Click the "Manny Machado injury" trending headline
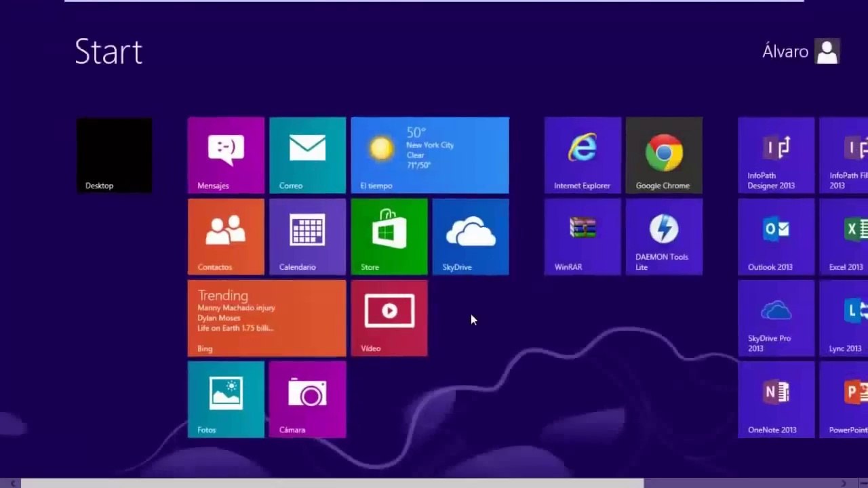The image size is (868, 488). coord(236,308)
